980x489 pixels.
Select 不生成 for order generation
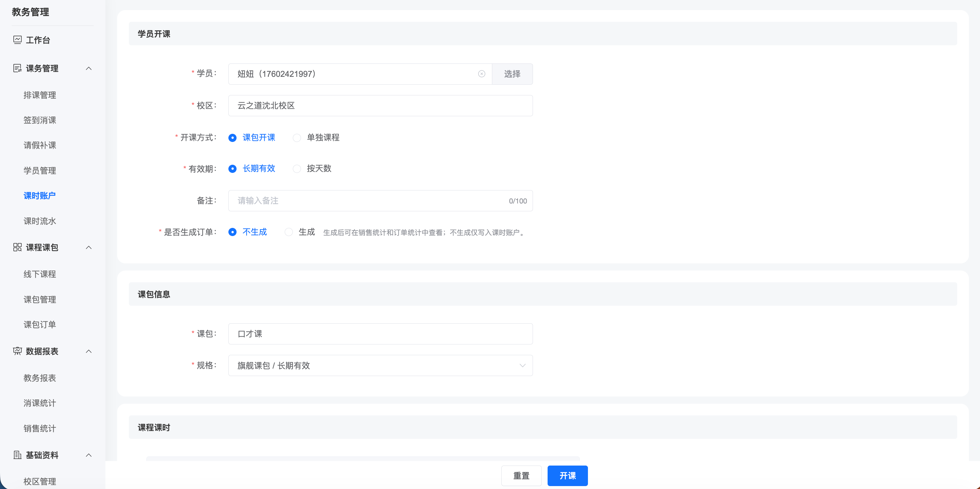click(x=247, y=232)
